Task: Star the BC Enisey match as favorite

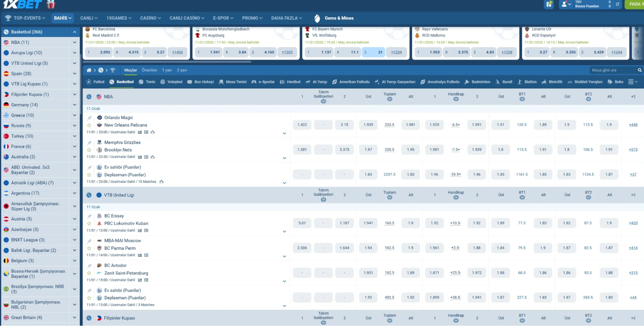Action: (x=89, y=224)
